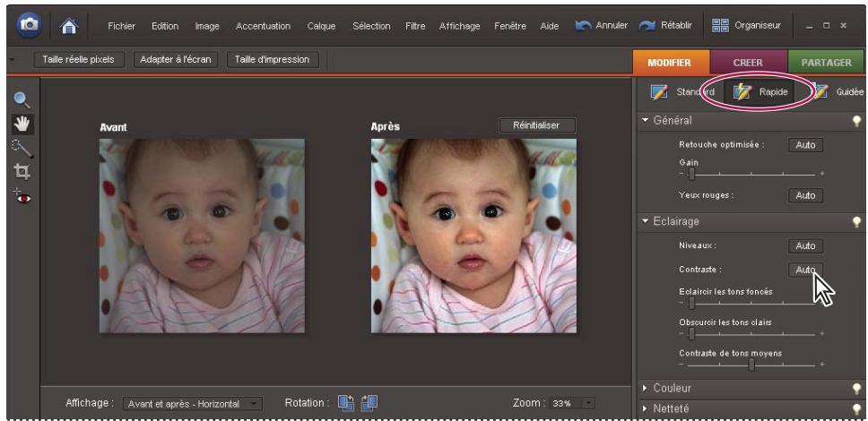Open the Zoom percentage dropdown
The width and height of the screenshot is (868, 421).
click(588, 403)
